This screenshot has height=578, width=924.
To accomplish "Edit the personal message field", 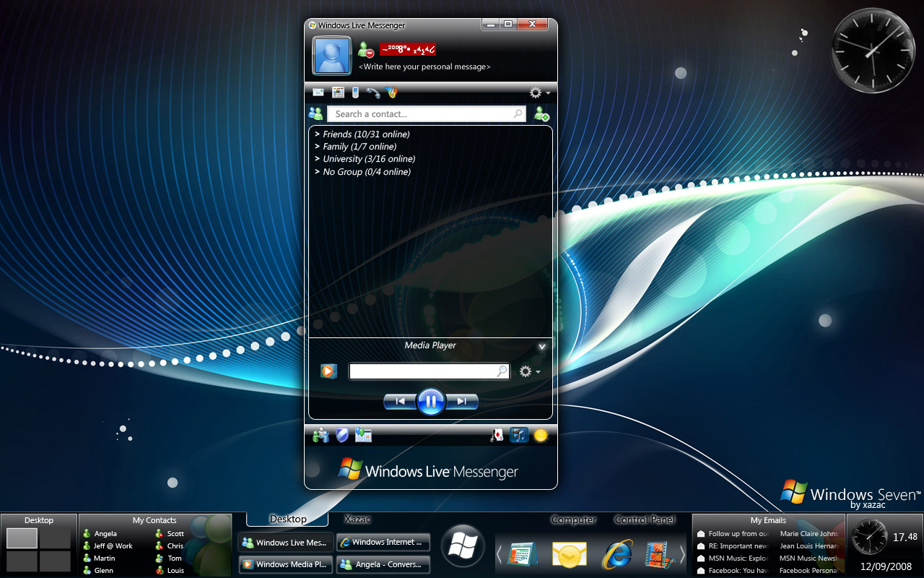I will pos(424,66).
